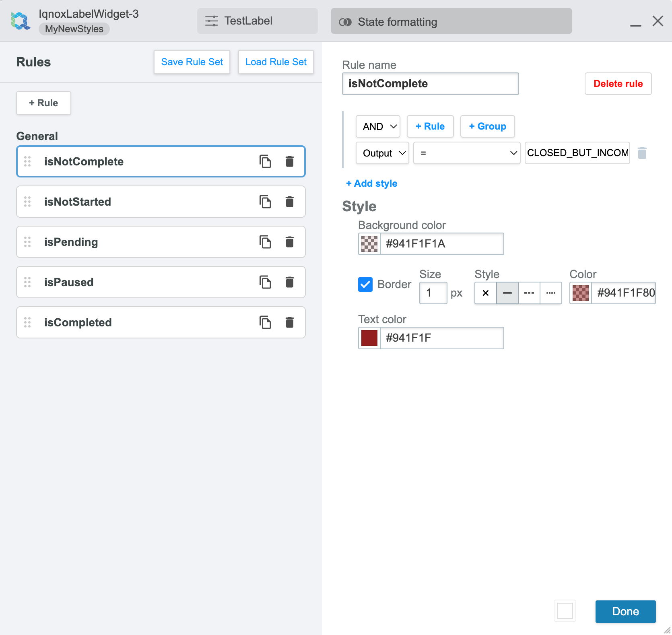
Task: Duplicate the isCompleted rule
Action: (x=265, y=322)
